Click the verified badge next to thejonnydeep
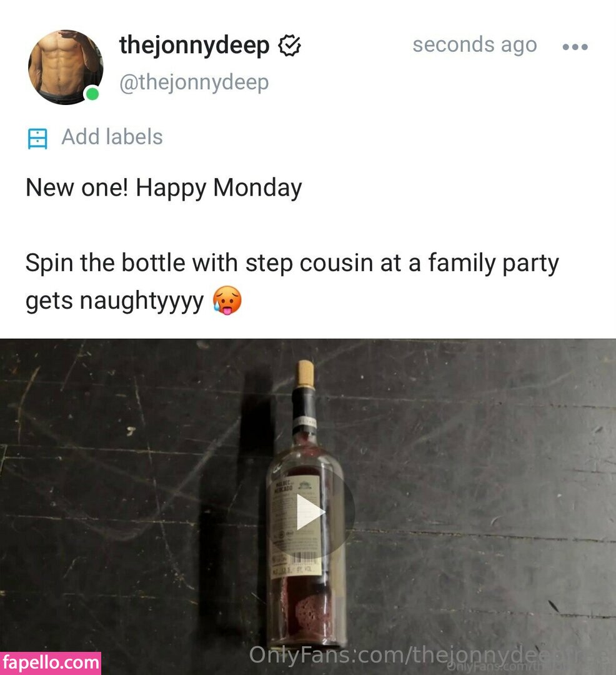 [x=289, y=46]
